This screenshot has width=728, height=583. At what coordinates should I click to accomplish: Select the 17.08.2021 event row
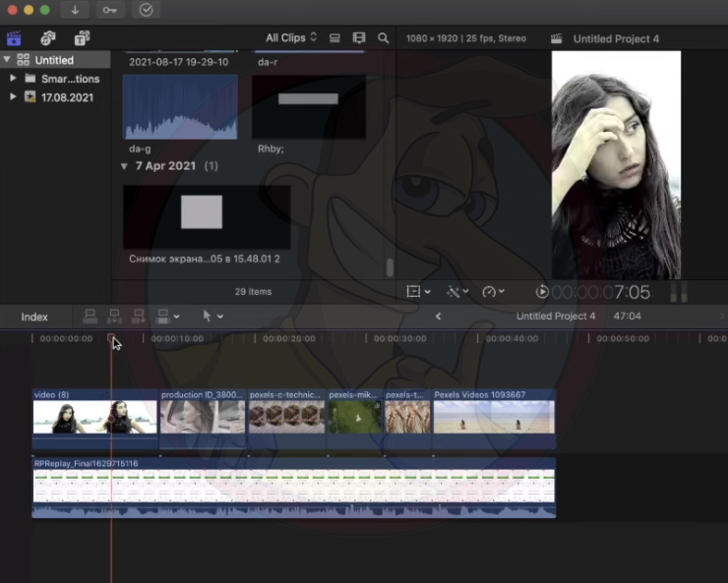click(55, 97)
